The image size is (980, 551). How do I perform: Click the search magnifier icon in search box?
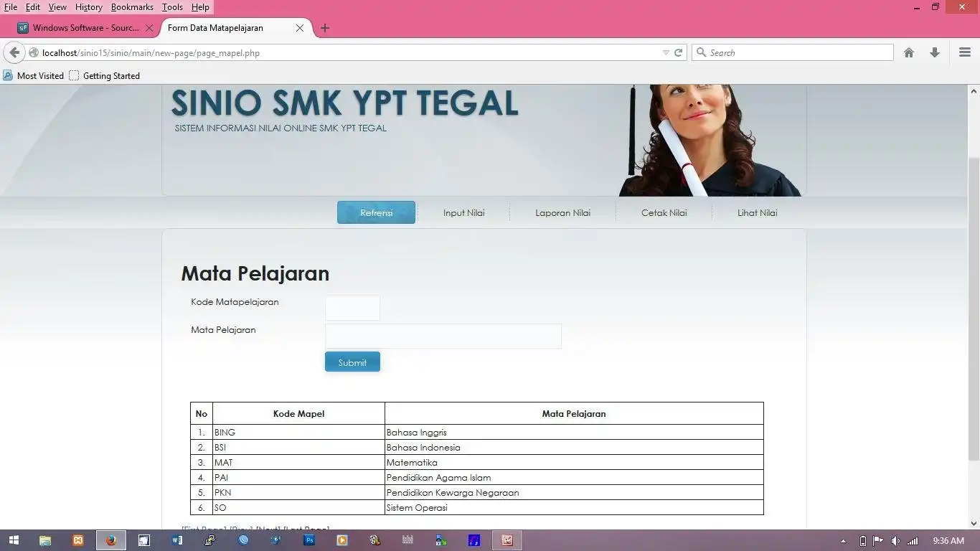point(701,52)
